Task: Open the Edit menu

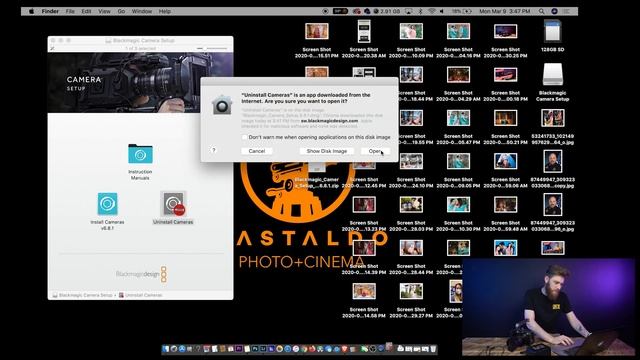Action: click(86, 11)
